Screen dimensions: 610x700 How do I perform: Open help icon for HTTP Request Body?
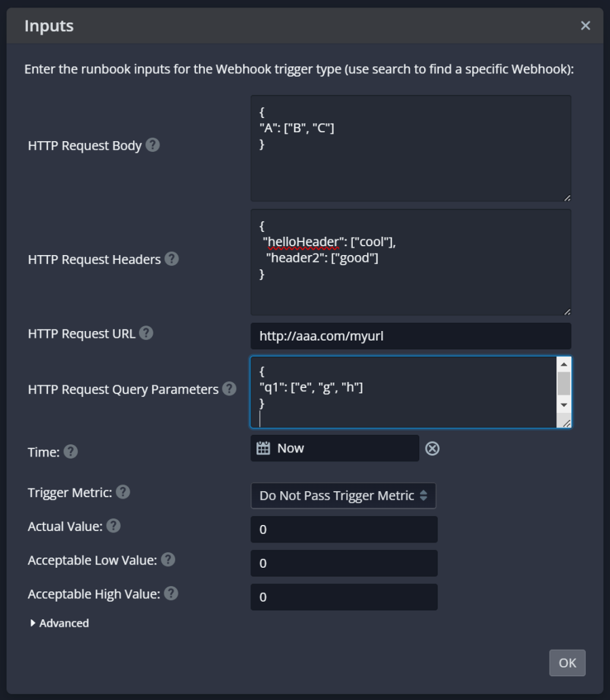153,145
